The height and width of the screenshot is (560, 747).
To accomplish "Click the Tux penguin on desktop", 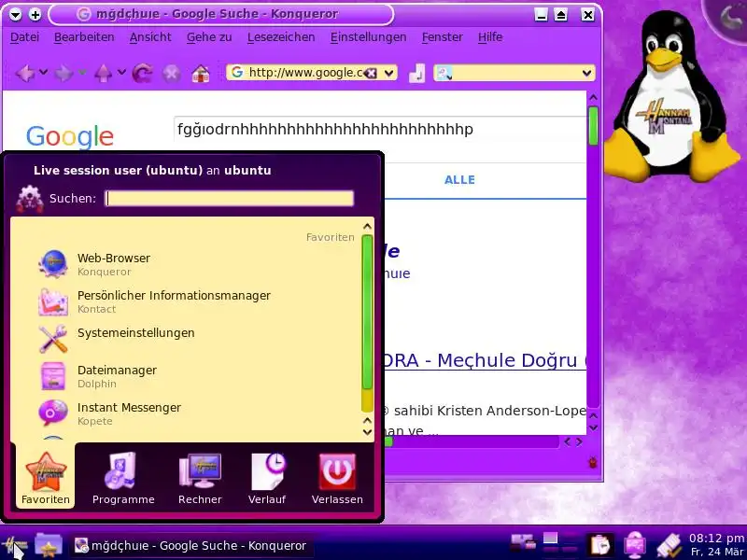I will pos(669,98).
